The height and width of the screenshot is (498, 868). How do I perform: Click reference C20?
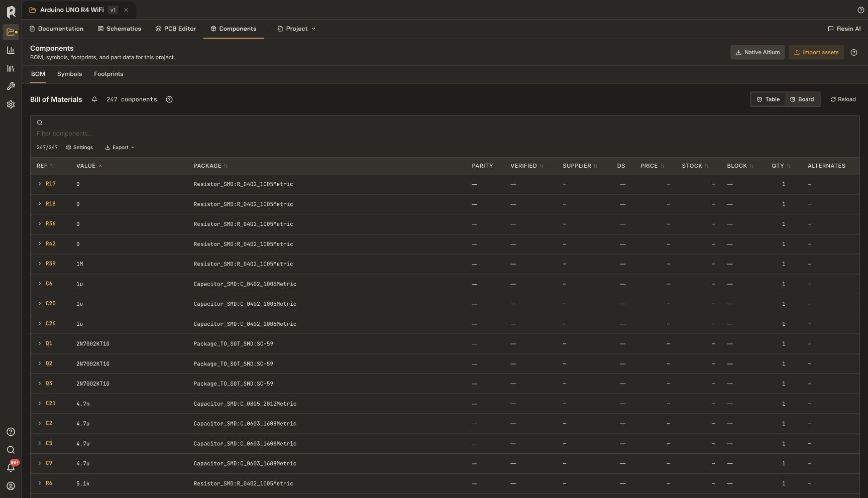coord(51,303)
